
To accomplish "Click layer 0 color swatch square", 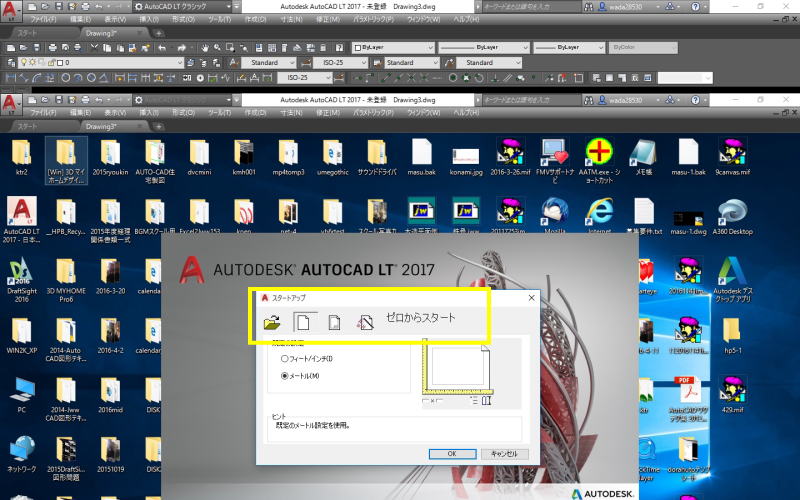I will 60,63.
